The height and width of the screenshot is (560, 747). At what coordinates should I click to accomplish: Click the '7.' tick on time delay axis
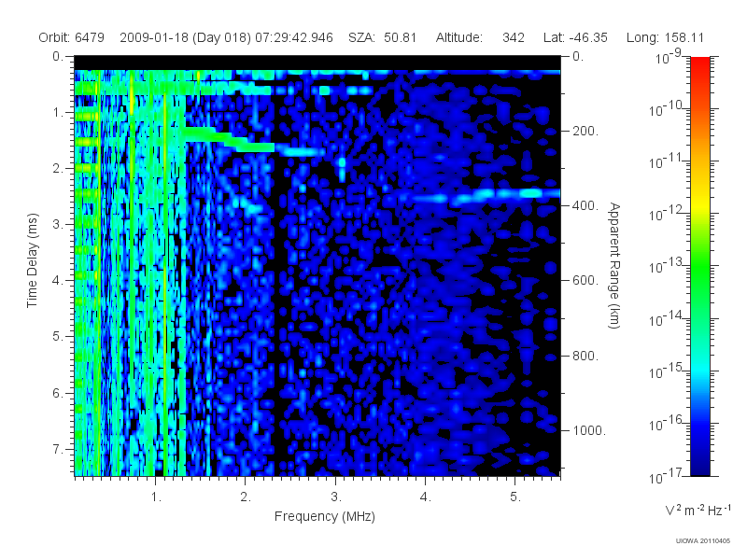58,449
